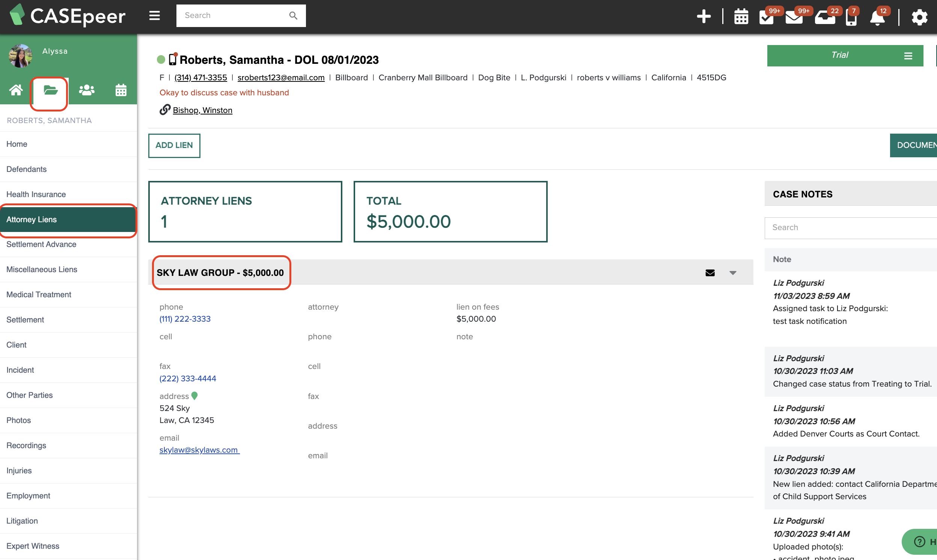Open the Expert Witness sidebar item
This screenshot has width=937, height=560.
pyautogui.click(x=68, y=546)
